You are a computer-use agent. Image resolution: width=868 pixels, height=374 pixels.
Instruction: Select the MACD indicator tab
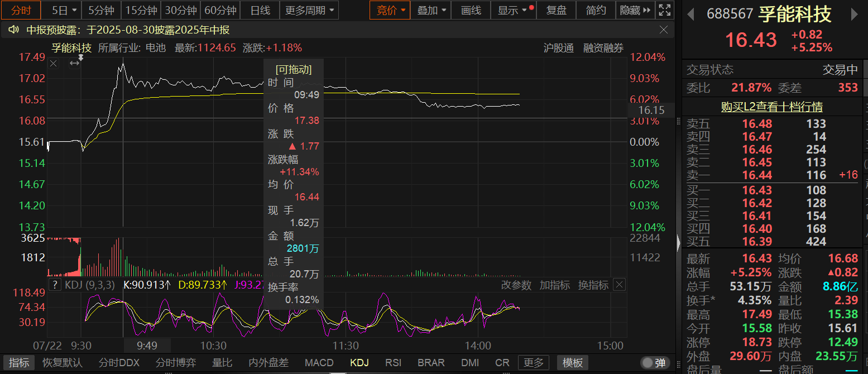pyautogui.click(x=319, y=363)
